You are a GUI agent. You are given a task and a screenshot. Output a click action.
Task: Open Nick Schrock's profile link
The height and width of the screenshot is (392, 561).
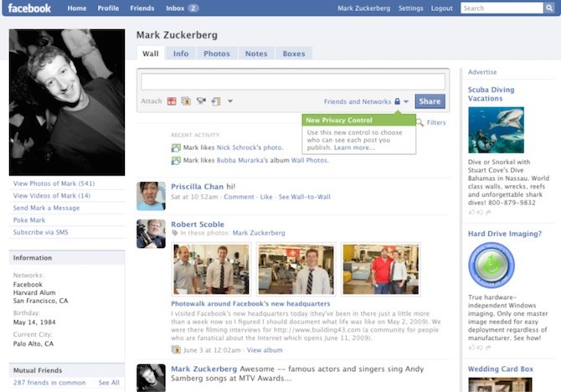click(x=239, y=147)
